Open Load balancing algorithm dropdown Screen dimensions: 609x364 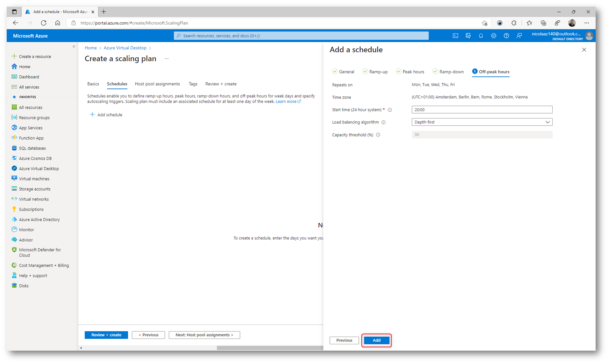click(482, 122)
